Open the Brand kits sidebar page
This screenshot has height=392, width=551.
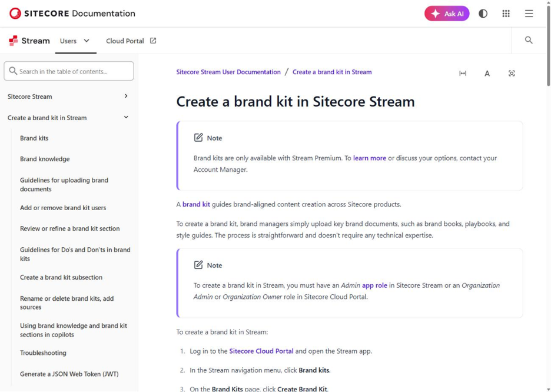pyautogui.click(x=34, y=138)
